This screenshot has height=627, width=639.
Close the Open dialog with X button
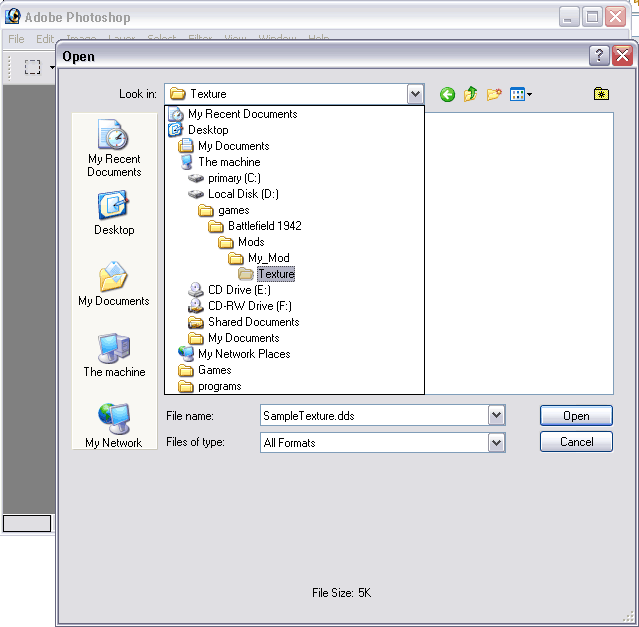tap(622, 55)
